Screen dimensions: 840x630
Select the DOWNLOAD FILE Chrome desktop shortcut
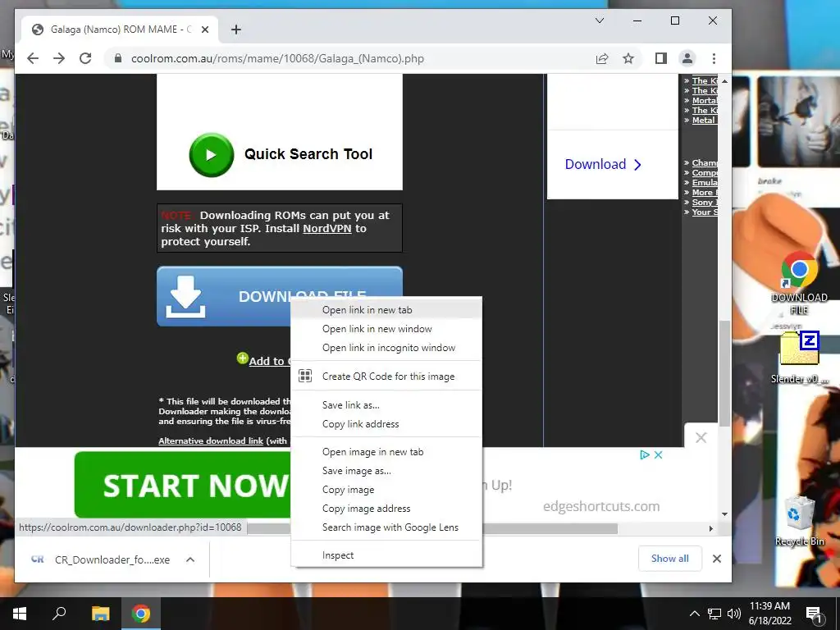point(799,283)
